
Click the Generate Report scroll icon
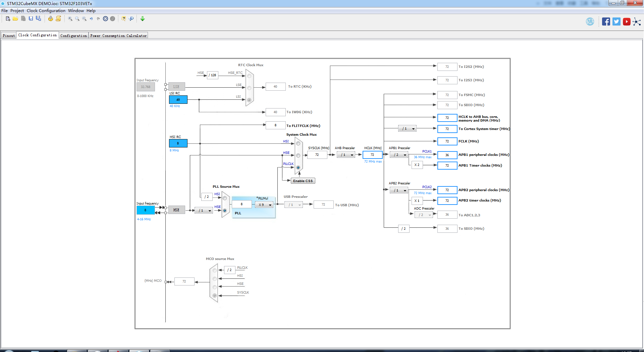click(58, 18)
